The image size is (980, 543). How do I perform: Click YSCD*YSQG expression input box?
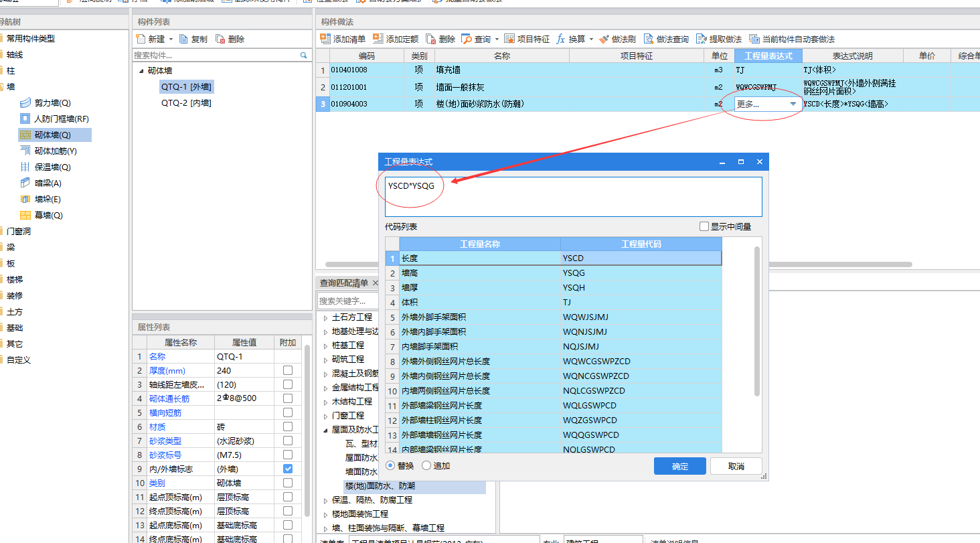(573, 197)
